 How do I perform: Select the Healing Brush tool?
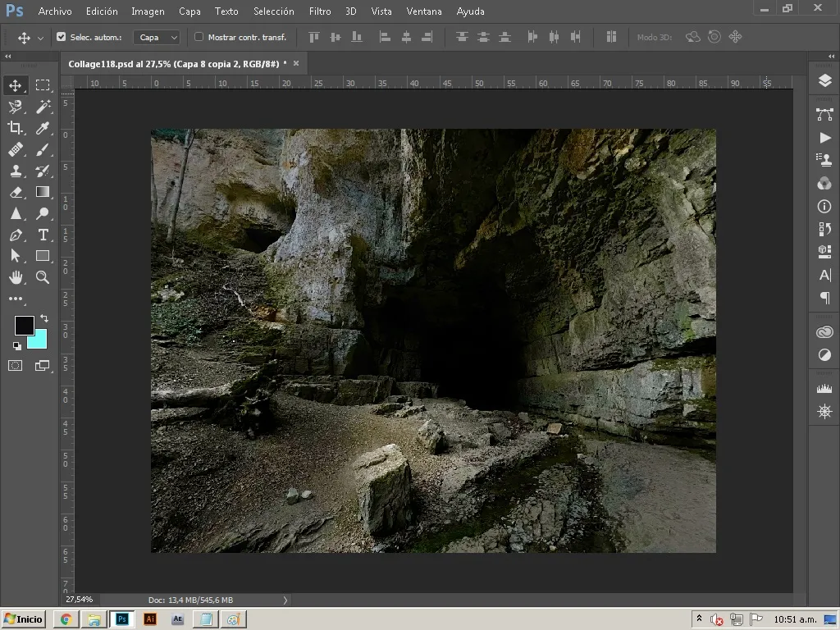[15, 149]
